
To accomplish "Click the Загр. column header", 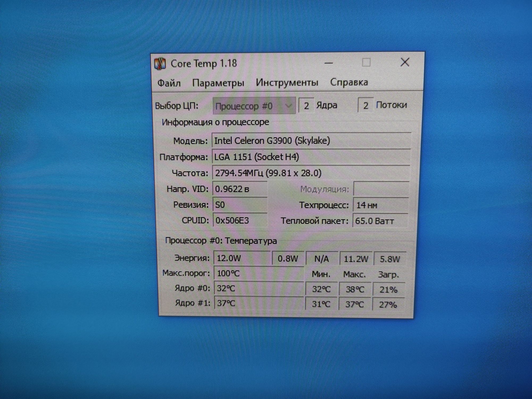I will coord(389,275).
